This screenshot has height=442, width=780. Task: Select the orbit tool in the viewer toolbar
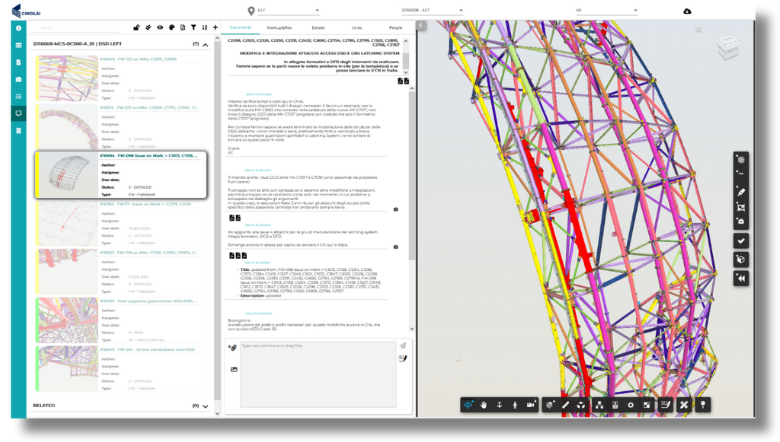pyautogui.click(x=468, y=405)
